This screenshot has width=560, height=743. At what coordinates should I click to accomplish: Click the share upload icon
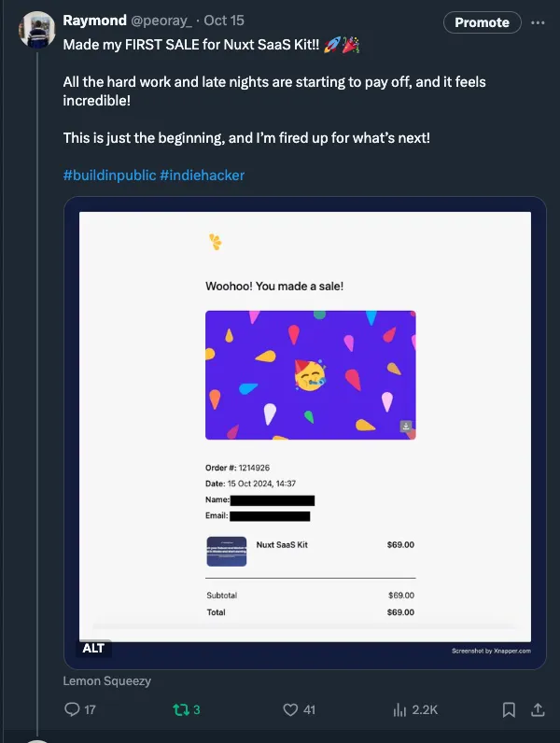pos(537,709)
